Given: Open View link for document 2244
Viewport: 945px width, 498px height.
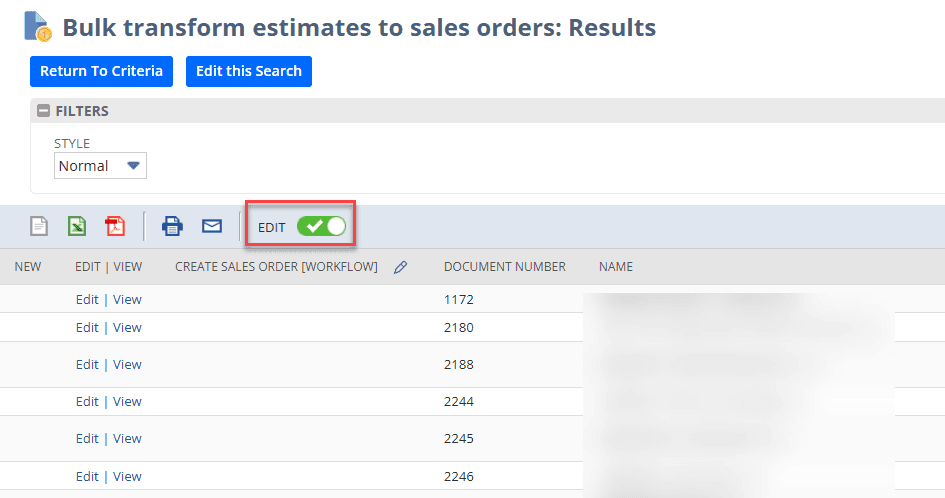Looking at the screenshot, I should click(127, 402).
